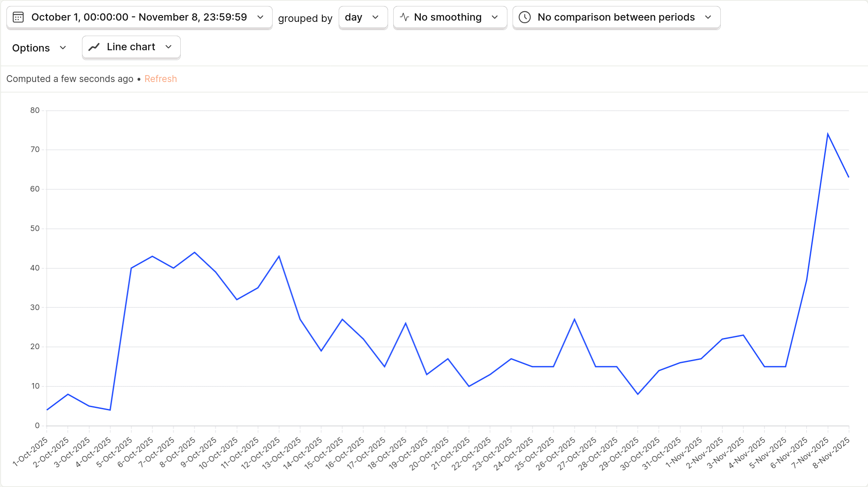Click the 5-Oct-2025 x-axis label
Image resolution: width=868 pixels, height=487 pixels.
pos(115,452)
